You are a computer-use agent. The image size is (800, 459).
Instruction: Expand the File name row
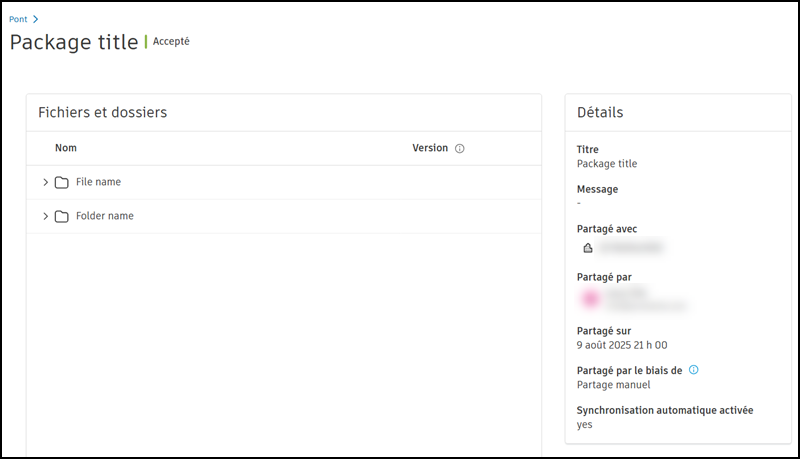pyautogui.click(x=45, y=182)
